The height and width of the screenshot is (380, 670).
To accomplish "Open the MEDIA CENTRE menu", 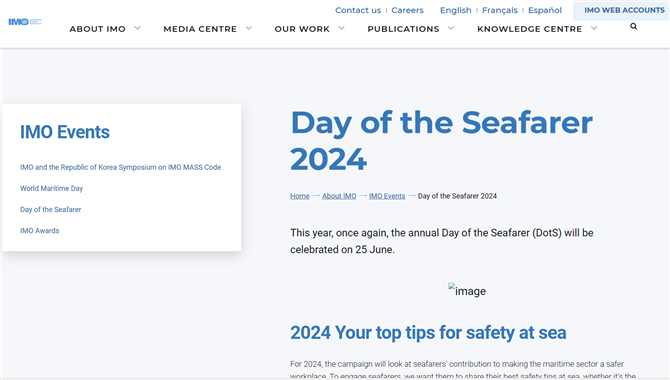I will coord(200,29).
